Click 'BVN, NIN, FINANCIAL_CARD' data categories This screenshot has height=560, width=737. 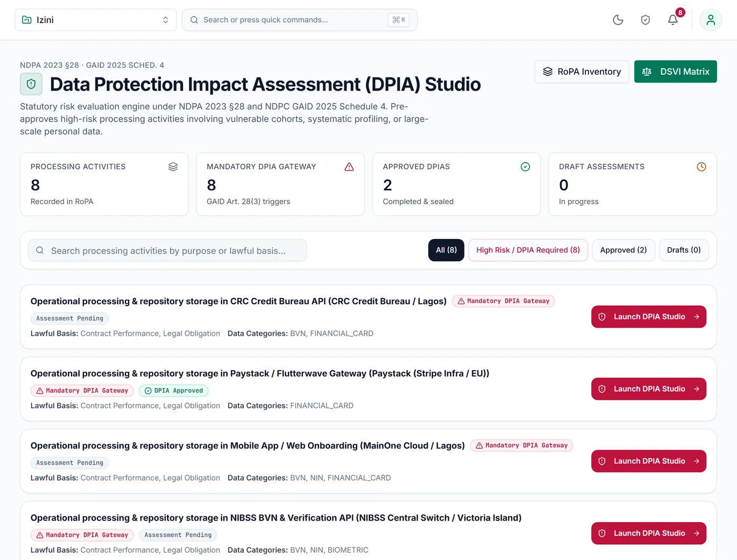(341, 478)
